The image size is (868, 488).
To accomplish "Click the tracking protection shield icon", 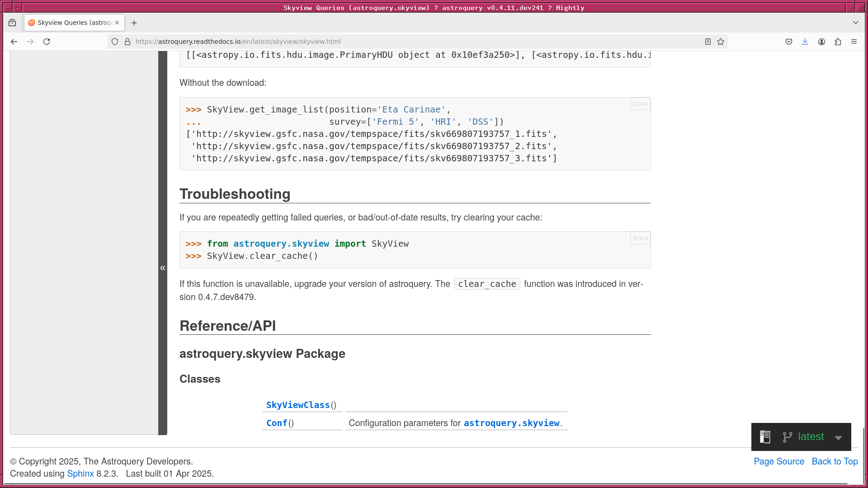I will point(115,42).
